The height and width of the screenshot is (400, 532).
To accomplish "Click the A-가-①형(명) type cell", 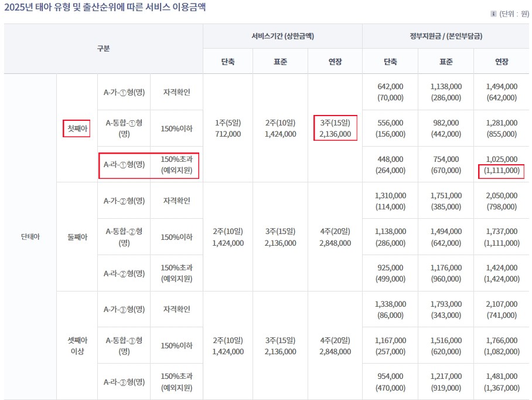I will click(125, 92).
